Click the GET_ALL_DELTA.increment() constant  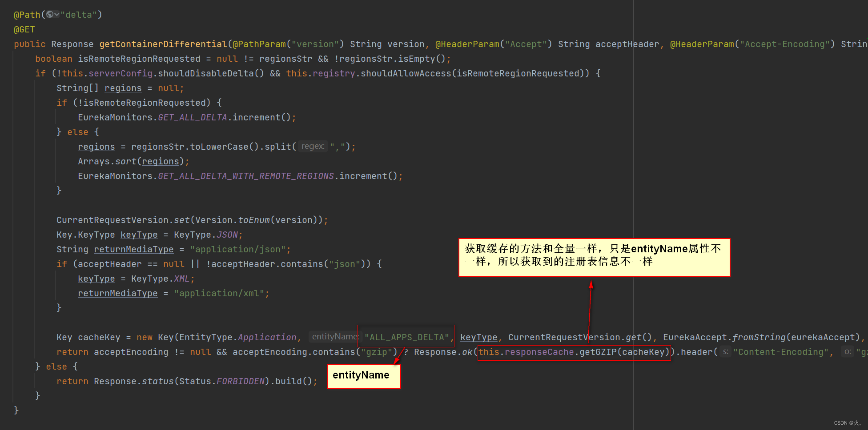pos(193,117)
